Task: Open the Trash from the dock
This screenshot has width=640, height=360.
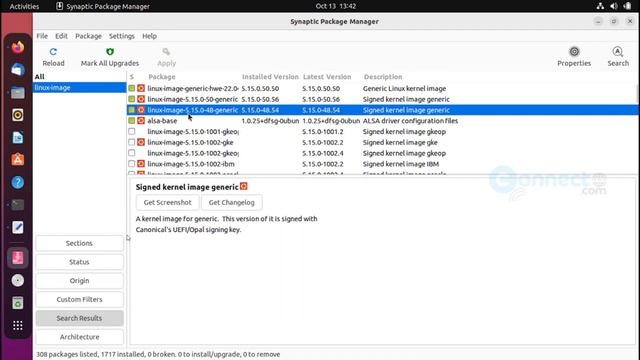Action: (18, 303)
